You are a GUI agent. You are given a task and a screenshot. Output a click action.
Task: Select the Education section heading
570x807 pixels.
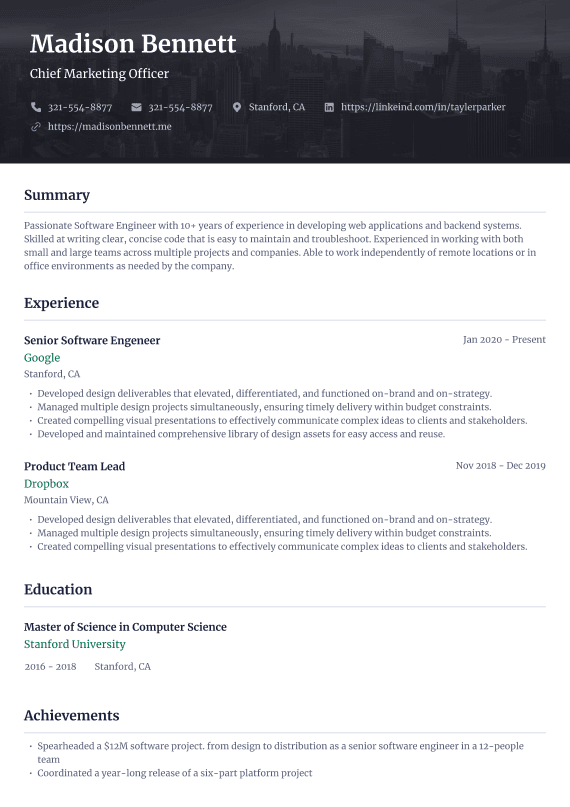[x=58, y=589]
